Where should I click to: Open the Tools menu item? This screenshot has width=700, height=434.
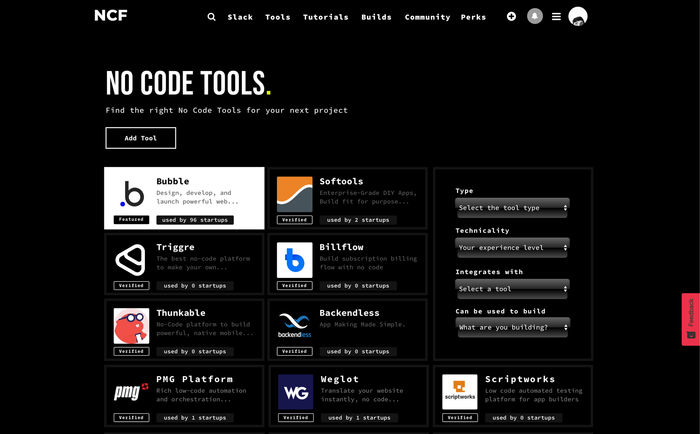278,17
